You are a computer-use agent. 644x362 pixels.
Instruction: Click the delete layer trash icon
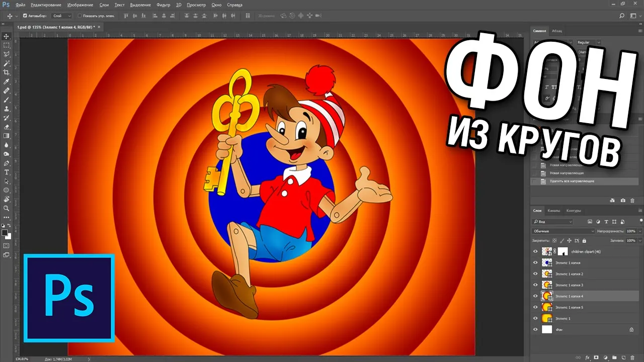coord(632,357)
